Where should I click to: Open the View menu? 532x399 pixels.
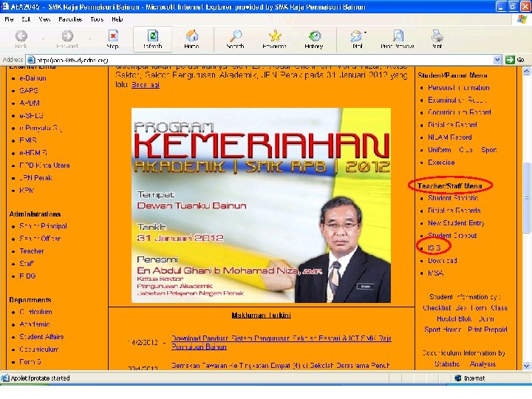coord(44,19)
